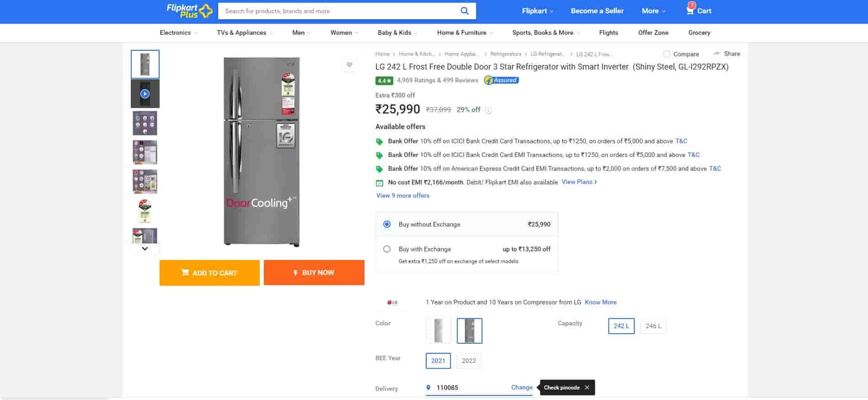Viewport: 868px width, 400px height.
Task: Tick the Compare checkbox
Action: (667, 54)
